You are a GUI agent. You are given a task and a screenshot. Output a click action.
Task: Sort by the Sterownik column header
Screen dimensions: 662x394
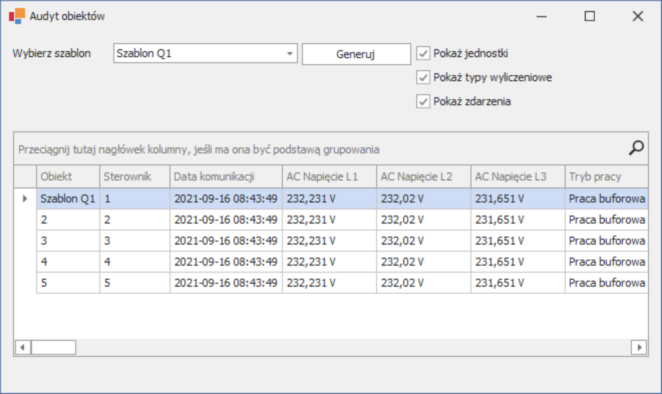(x=135, y=177)
